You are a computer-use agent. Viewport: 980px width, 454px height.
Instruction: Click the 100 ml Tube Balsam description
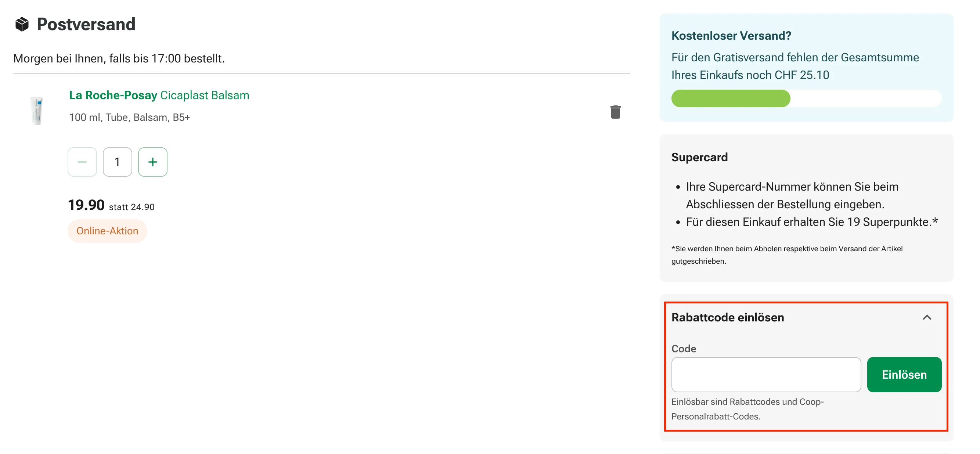point(130,117)
